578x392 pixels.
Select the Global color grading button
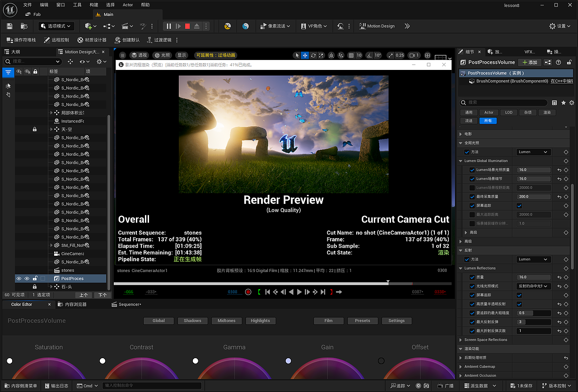click(158, 321)
